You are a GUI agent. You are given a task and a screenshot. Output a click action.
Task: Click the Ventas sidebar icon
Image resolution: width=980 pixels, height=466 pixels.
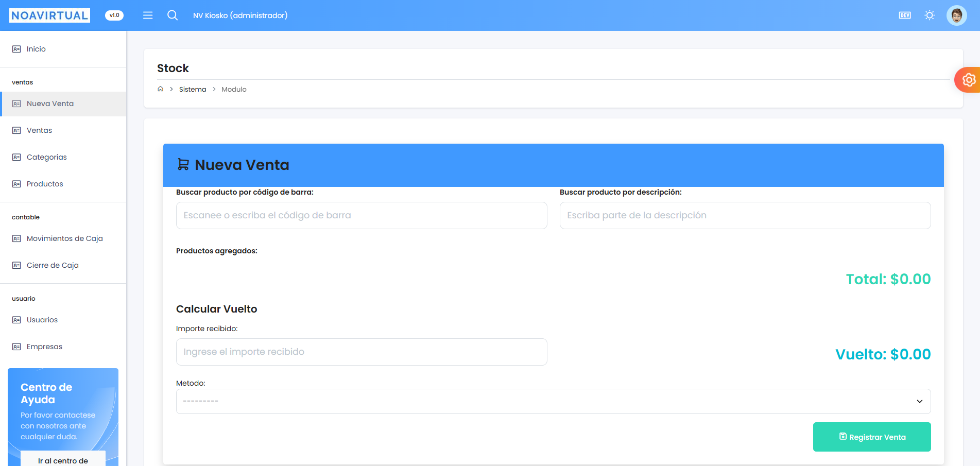point(16,130)
